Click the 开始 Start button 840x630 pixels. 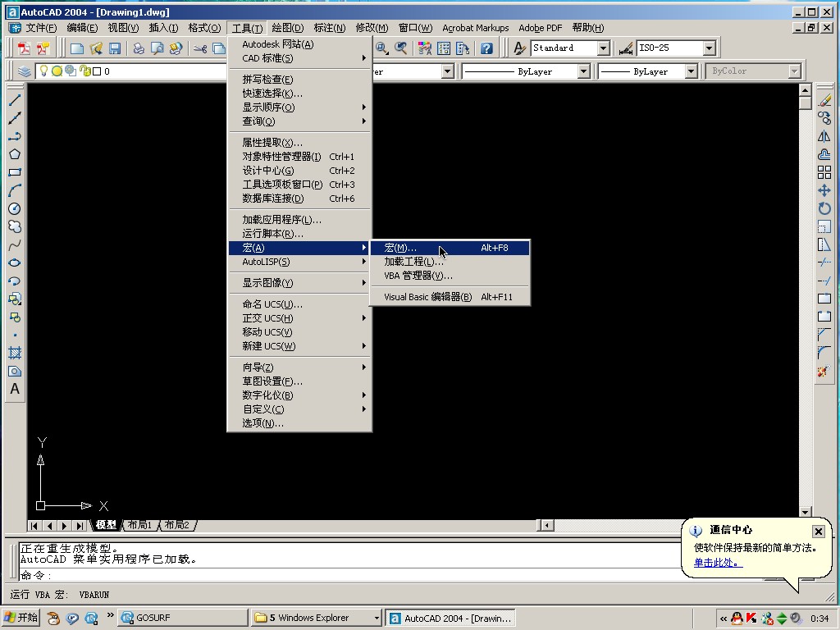(x=21, y=618)
